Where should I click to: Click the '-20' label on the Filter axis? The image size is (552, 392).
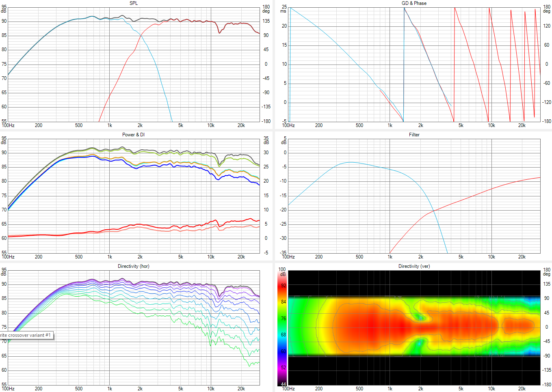click(x=283, y=210)
